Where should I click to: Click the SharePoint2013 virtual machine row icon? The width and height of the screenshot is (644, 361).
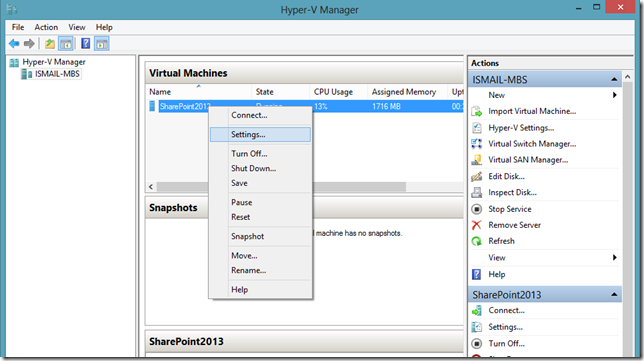[x=152, y=106]
